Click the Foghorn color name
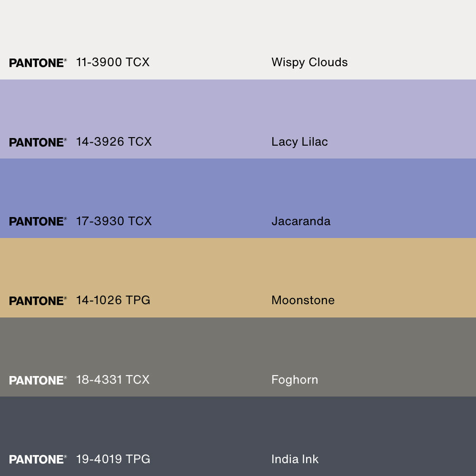The height and width of the screenshot is (476, 476). (295, 380)
